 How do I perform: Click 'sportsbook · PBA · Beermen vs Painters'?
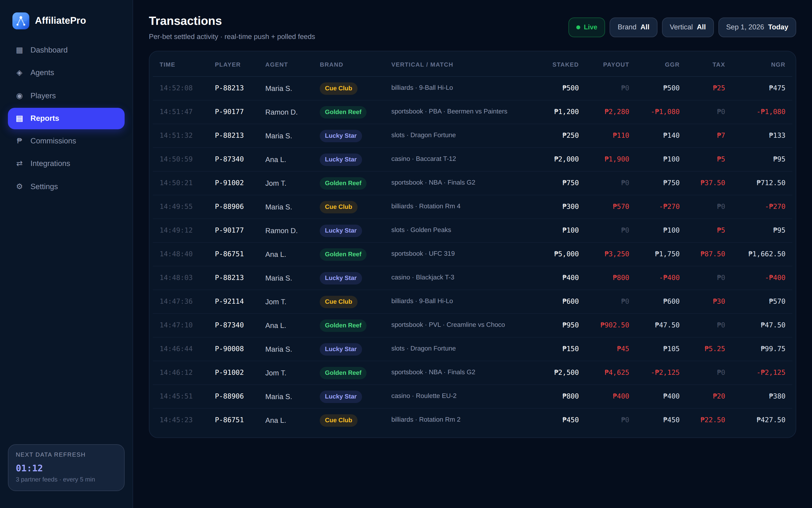[x=449, y=111]
